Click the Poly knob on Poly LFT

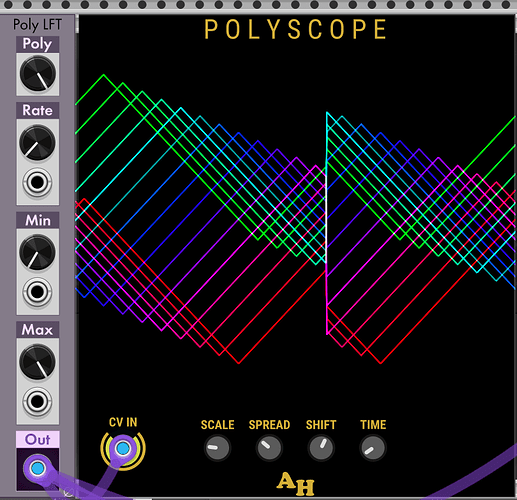(38, 74)
